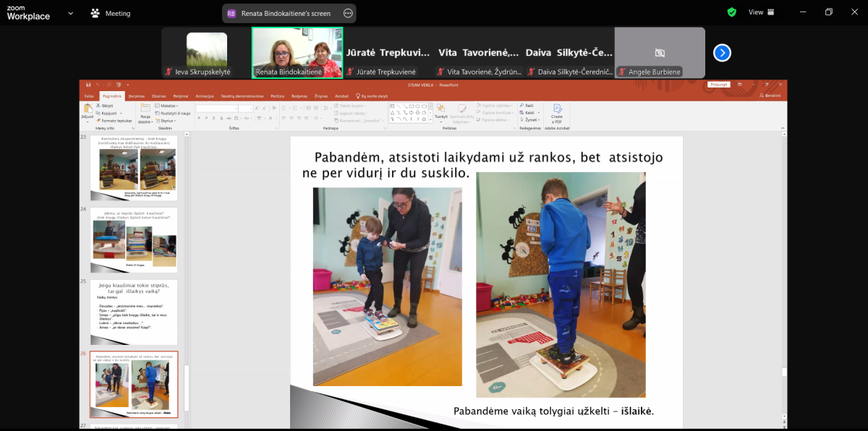Switch to the Dizainas ribbon tab
Screen dimensions: 868x431
click(158, 95)
